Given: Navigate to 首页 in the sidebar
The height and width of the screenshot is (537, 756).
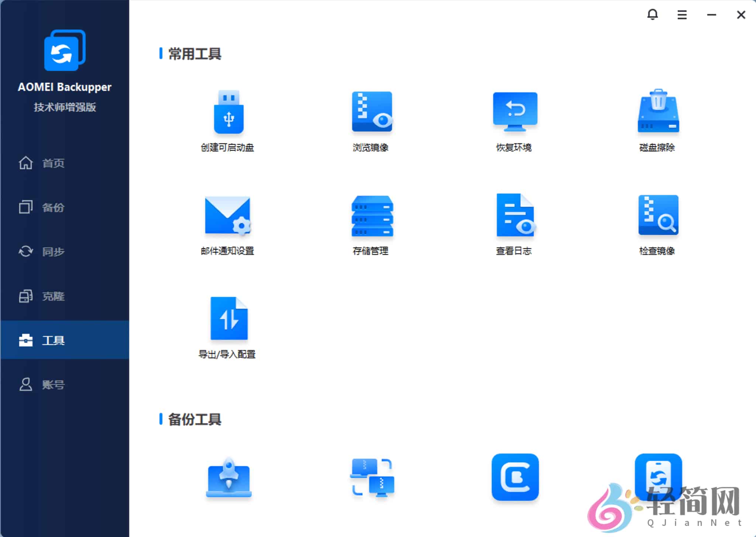Looking at the screenshot, I should click(53, 163).
